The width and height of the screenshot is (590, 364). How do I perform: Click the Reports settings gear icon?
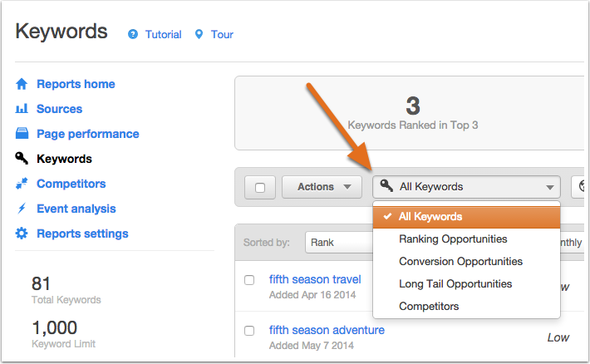(x=22, y=234)
